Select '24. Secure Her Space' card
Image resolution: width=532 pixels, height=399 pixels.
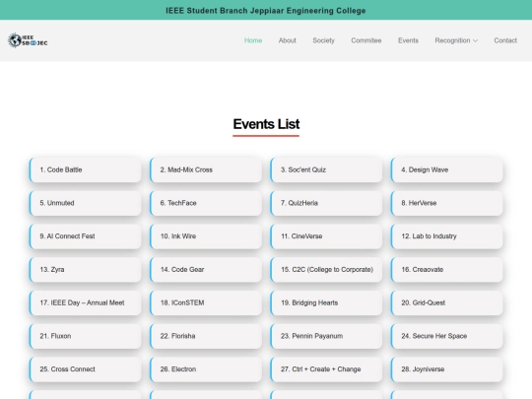pos(446,336)
